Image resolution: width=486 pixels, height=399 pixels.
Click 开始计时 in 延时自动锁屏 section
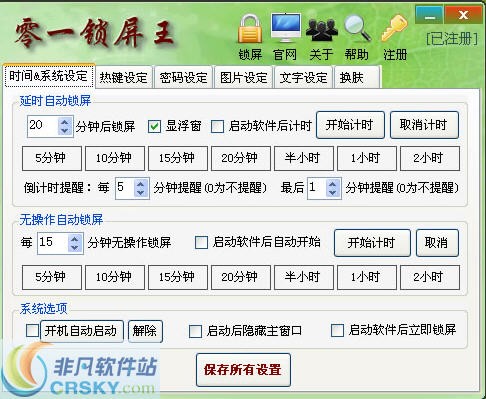coord(350,125)
